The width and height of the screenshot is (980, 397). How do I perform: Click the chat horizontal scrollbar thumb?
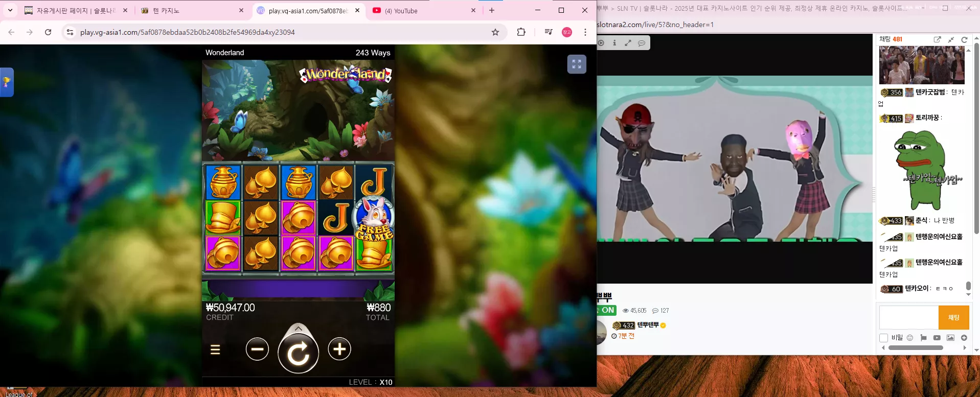pos(916,347)
